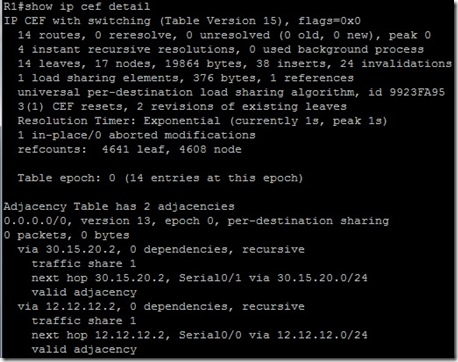Select the 'Resolution Timer: Exponential' line

203,121
